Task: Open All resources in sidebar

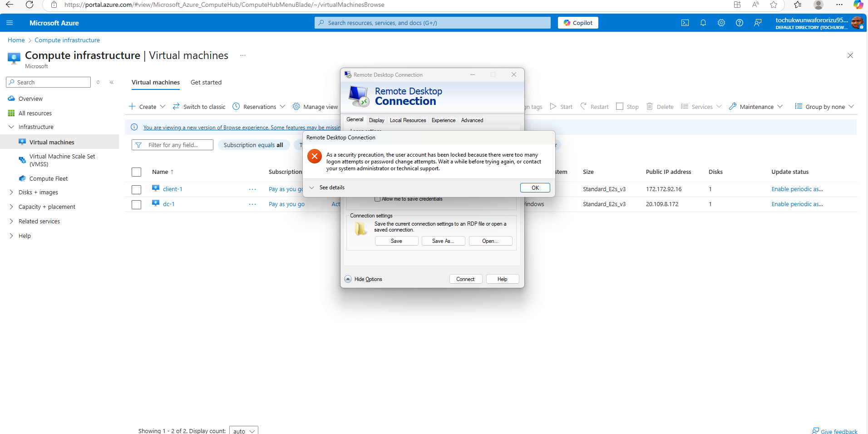Action: [x=35, y=113]
